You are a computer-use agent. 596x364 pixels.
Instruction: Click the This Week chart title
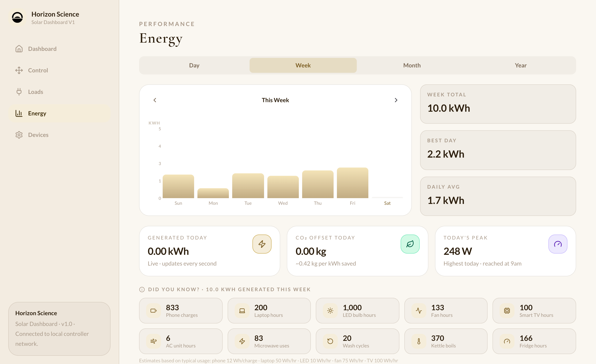(275, 100)
